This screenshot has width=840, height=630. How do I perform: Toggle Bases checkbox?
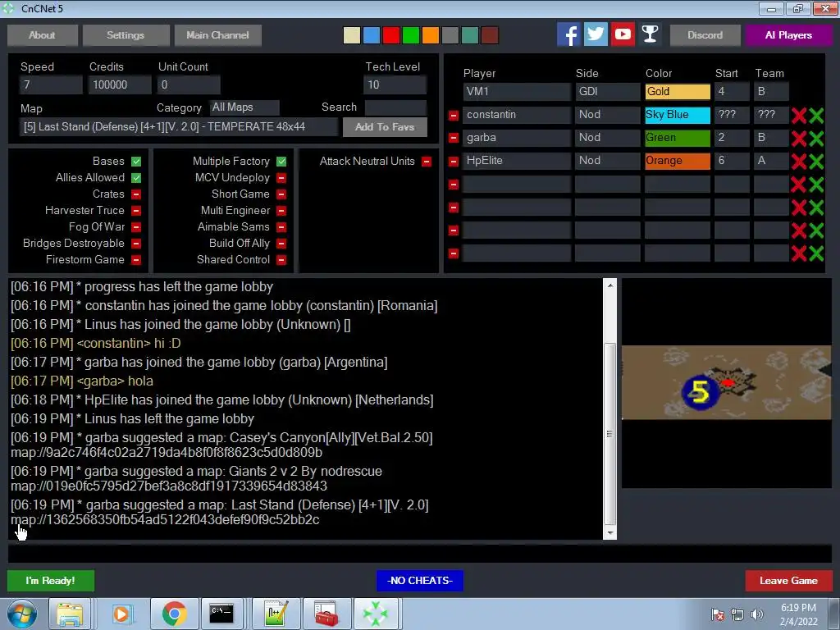click(136, 162)
